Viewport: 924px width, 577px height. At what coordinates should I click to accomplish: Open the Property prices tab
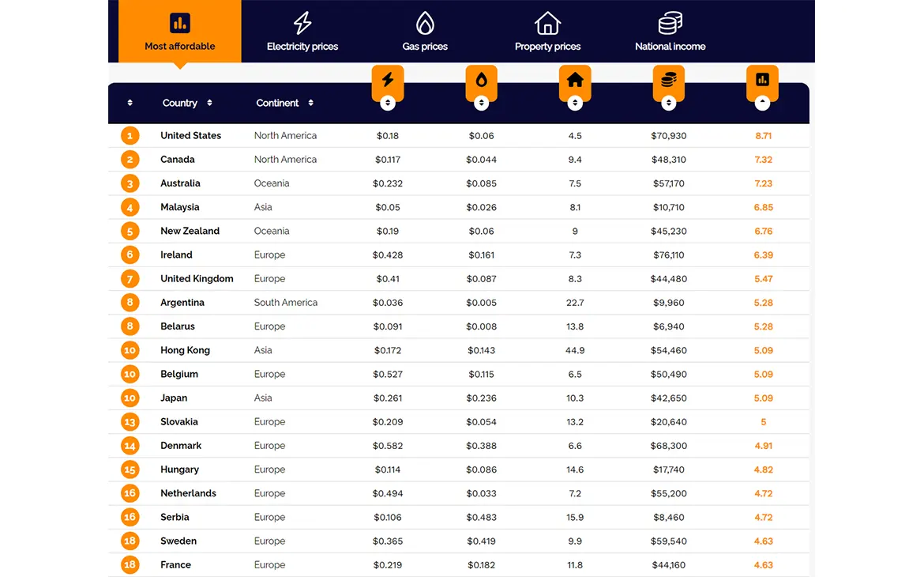click(x=547, y=32)
